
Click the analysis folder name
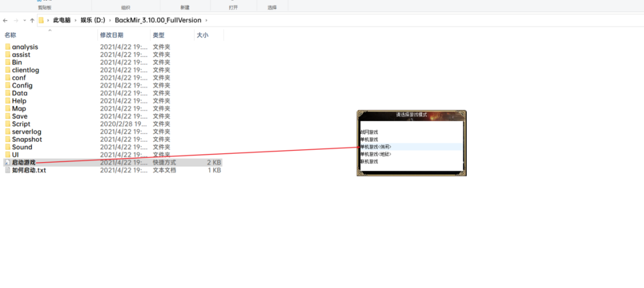coord(24,47)
